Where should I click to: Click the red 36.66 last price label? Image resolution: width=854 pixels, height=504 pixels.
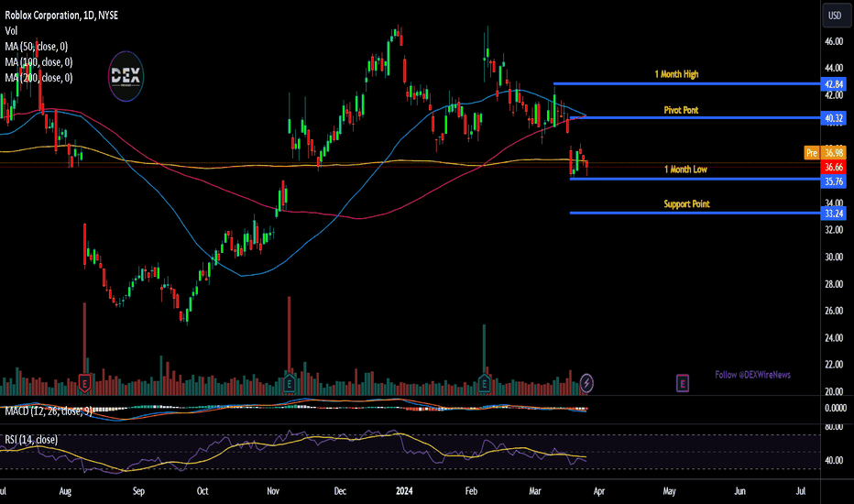[833, 168]
